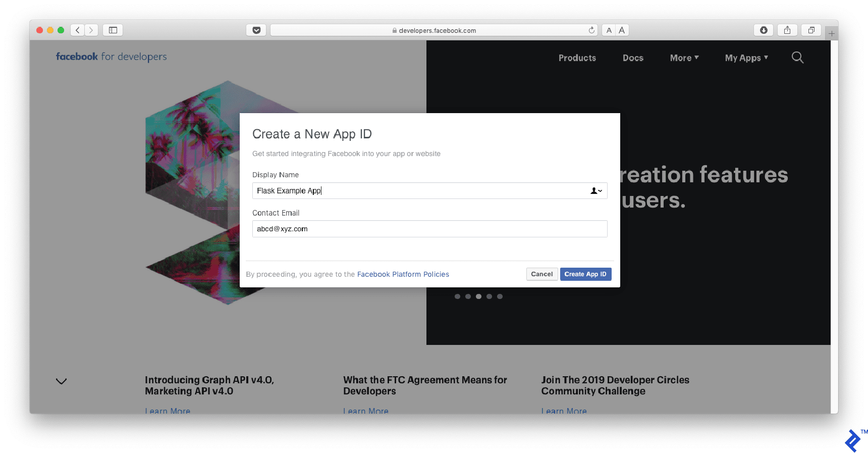This screenshot has width=868, height=453.
Task: Enter full screen with green button
Action: pyautogui.click(x=61, y=30)
